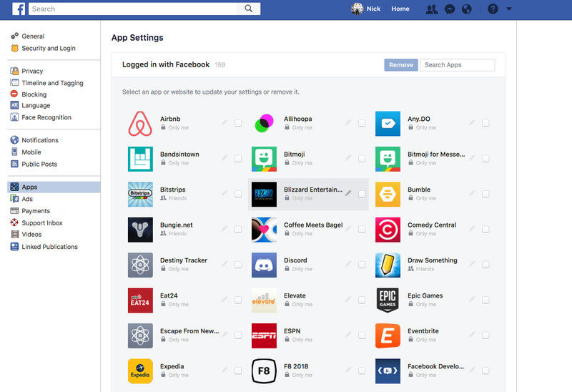Open Ads settings in sidebar
The height and width of the screenshot is (392, 572).
[27, 199]
